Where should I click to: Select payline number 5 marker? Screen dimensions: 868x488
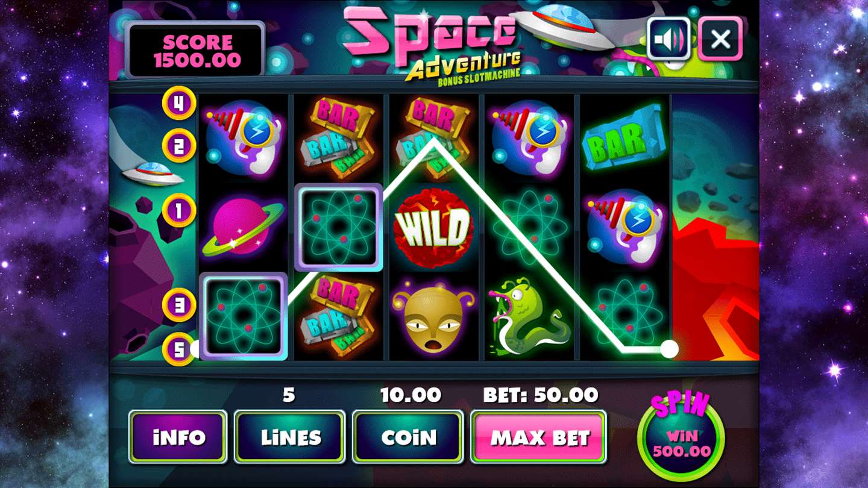coord(179,349)
